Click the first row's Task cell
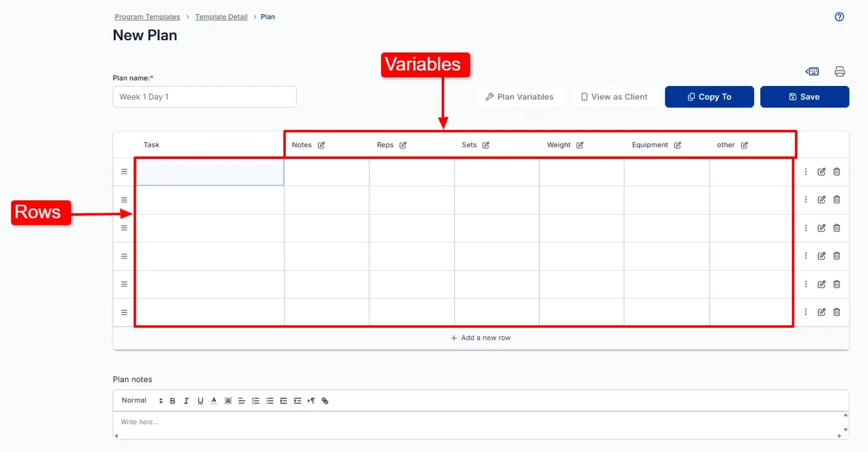This screenshot has height=452, width=868. point(210,172)
